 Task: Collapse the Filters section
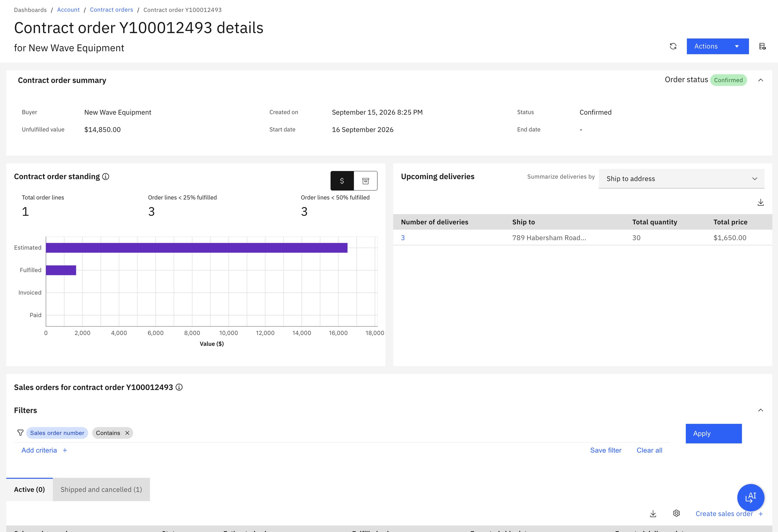point(760,410)
